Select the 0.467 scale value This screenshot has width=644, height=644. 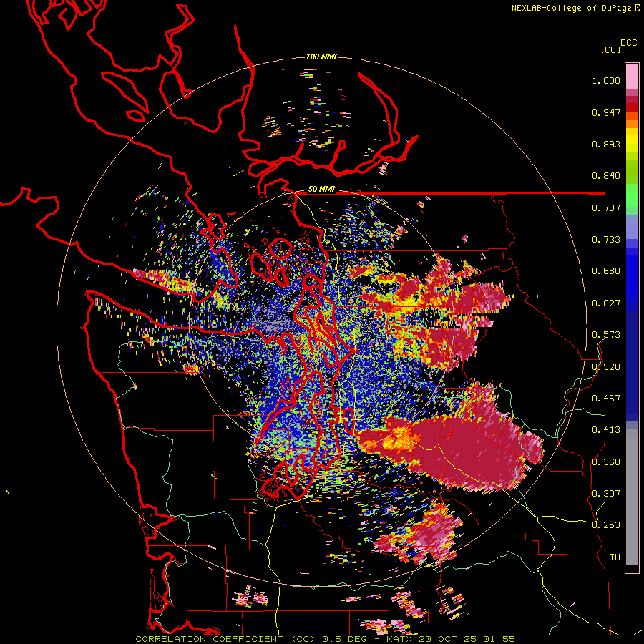click(606, 399)
